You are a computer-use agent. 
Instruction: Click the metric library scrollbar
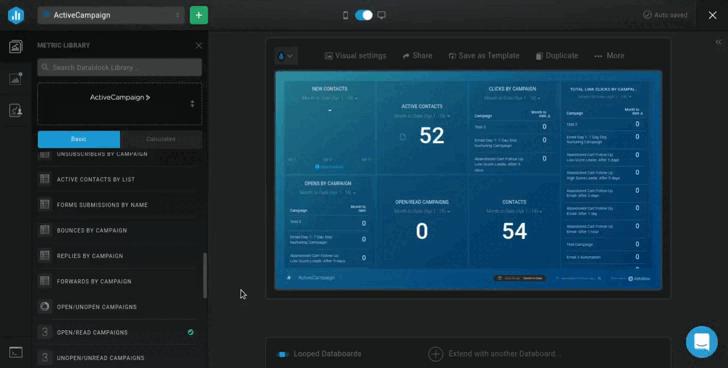[205, 276]
